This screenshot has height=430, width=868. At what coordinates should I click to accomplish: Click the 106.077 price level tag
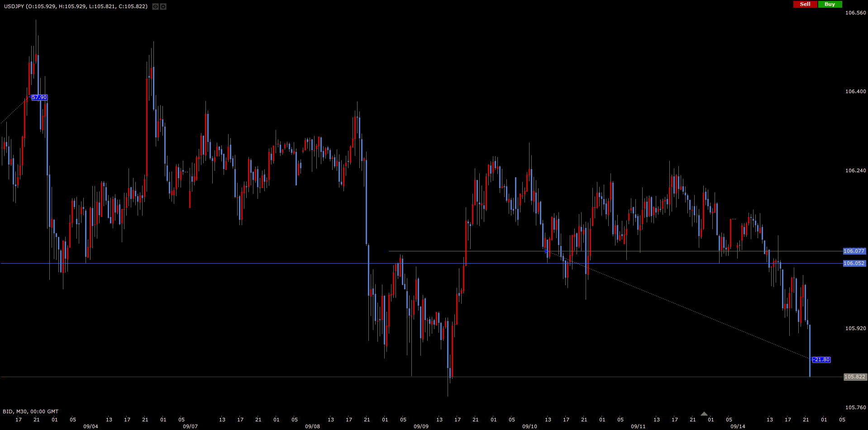854,251
